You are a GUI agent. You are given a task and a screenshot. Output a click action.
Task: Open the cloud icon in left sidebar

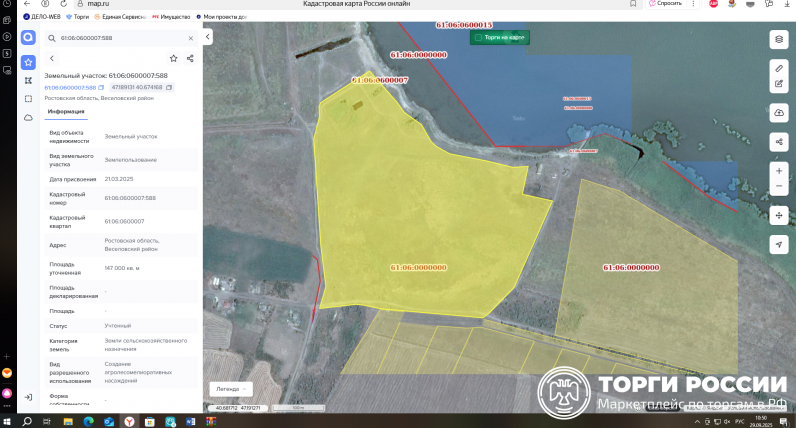click(x=28, y=118)
